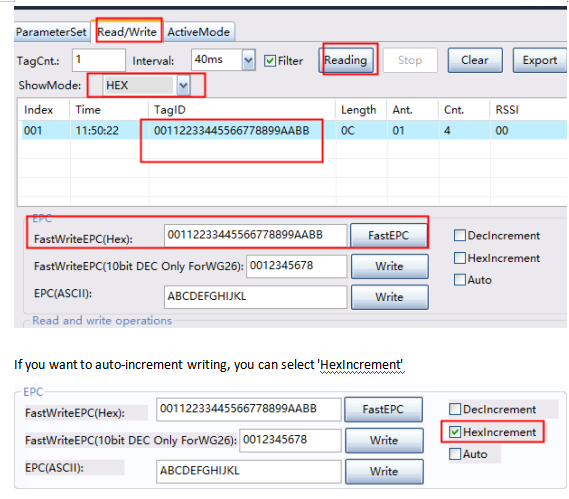
Task: Click the TagCnt input field
Action: tap(99, 60)
